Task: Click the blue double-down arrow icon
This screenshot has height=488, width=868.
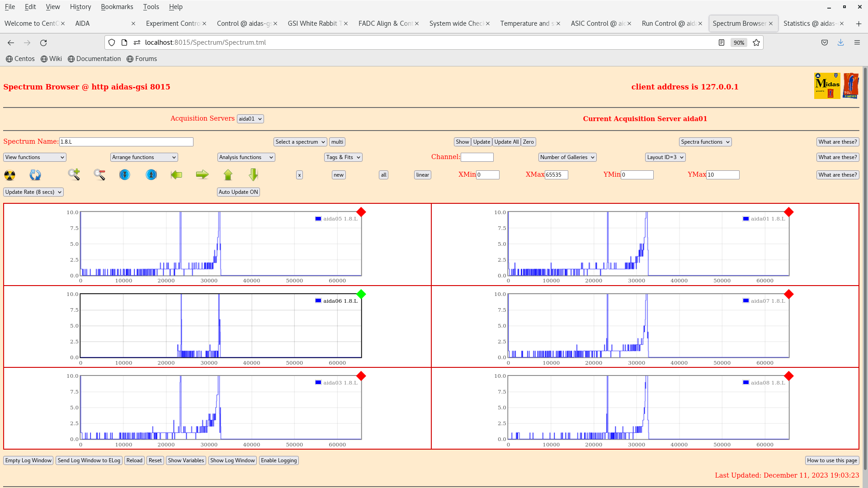Action: point(125,174)
